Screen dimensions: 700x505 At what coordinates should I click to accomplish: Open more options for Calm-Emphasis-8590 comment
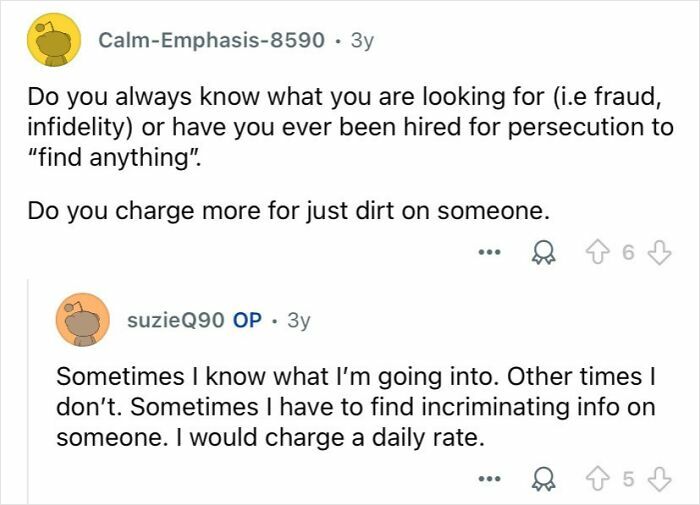click(x=489, y=253)
